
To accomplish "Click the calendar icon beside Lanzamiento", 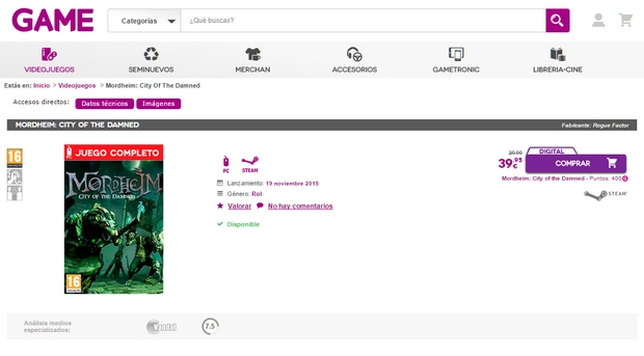I will 220,183.
